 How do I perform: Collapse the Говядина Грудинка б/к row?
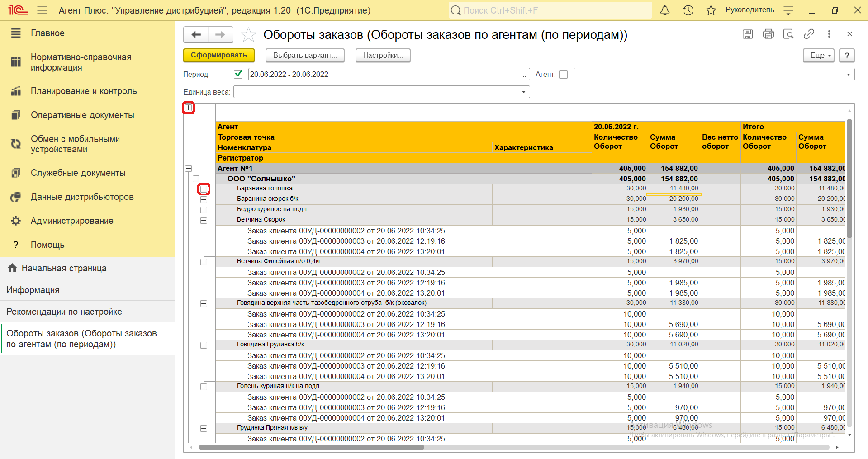tap(204, 345)
